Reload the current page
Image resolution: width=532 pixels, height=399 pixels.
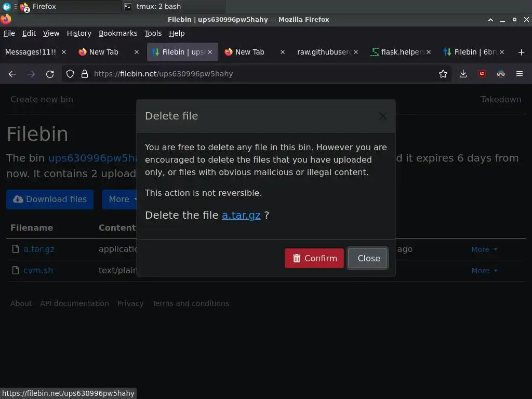coord(50,74)
